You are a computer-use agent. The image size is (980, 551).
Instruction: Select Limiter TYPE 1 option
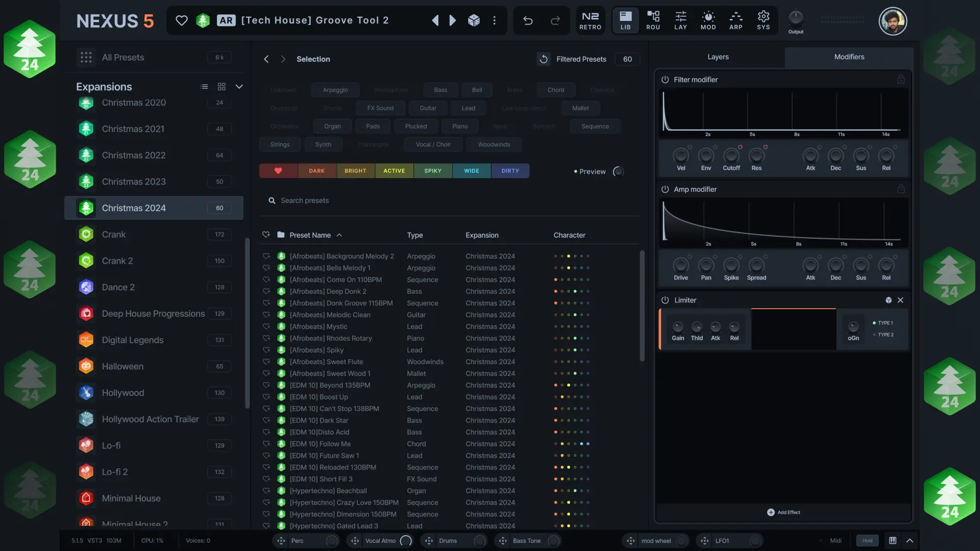[884, 323]
